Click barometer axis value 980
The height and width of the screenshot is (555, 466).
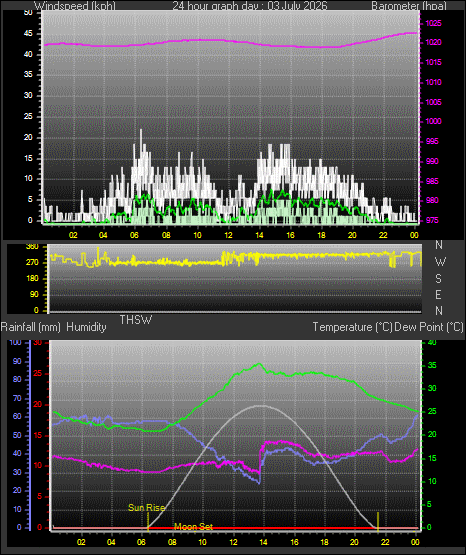click(432, 200)
